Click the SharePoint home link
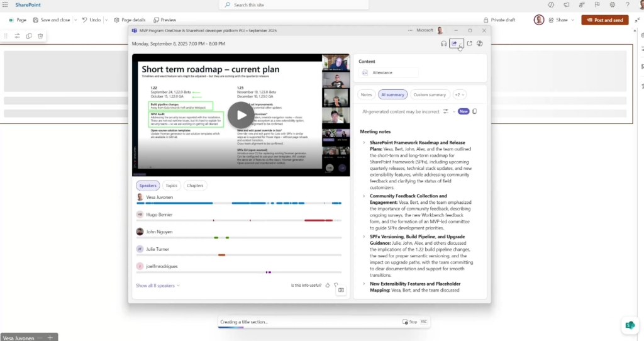The image size is (644, 341). click(x=28, y=5)
